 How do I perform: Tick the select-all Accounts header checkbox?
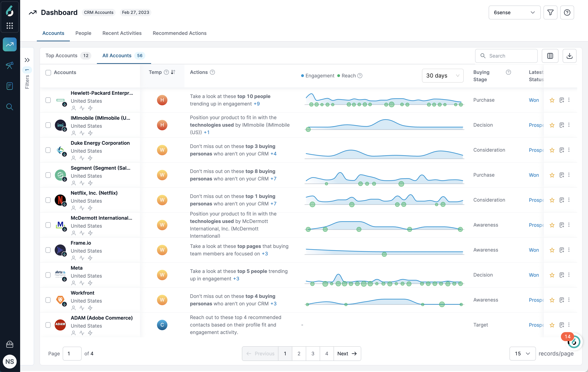48,72
